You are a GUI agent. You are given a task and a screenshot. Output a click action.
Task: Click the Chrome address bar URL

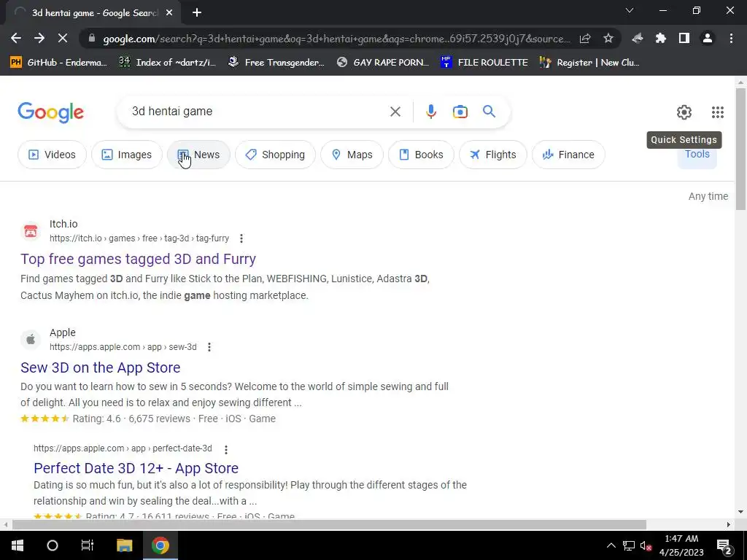(336, 39)
